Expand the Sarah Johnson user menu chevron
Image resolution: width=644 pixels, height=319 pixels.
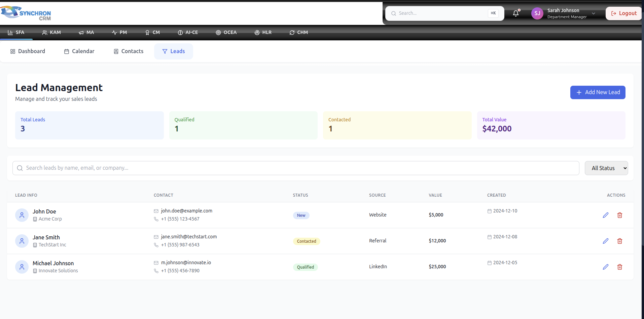tap(594, 13)
